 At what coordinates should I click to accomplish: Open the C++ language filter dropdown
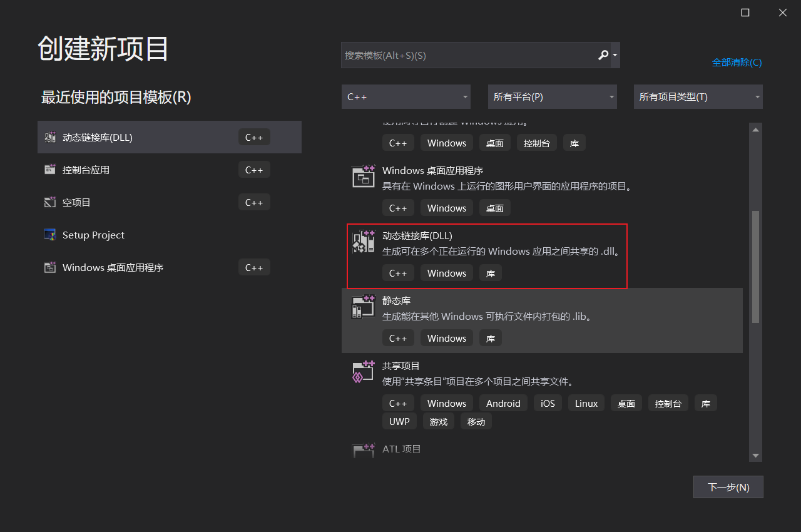(x=406, y=96)
